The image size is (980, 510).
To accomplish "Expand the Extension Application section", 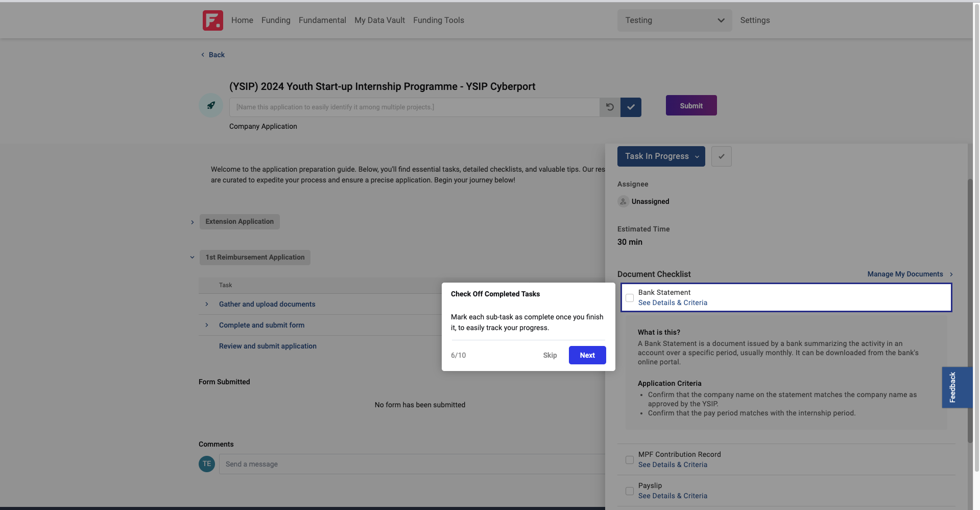I will click(192, 222).
